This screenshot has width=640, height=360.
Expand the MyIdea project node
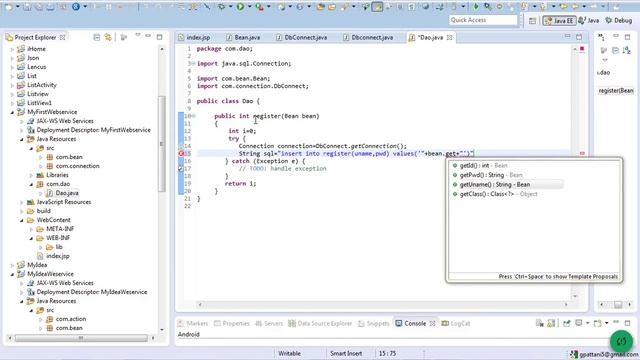[x=12, y=265]
